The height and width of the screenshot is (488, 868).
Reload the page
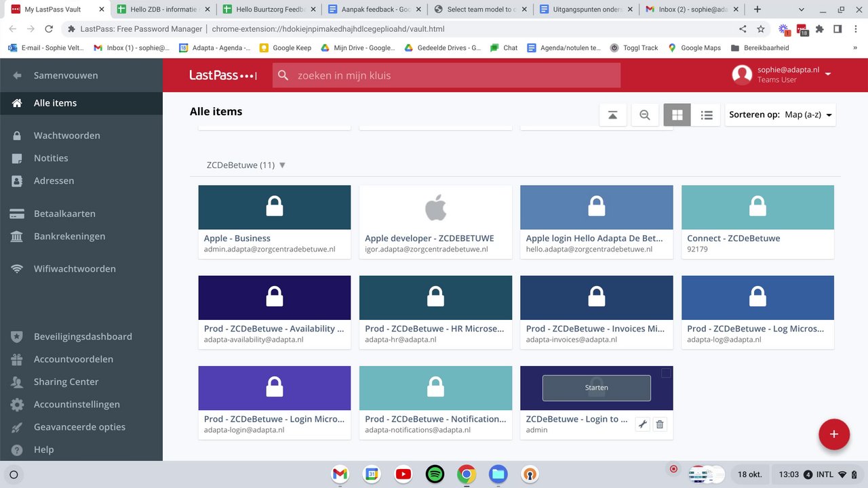[x=49, y=29]
